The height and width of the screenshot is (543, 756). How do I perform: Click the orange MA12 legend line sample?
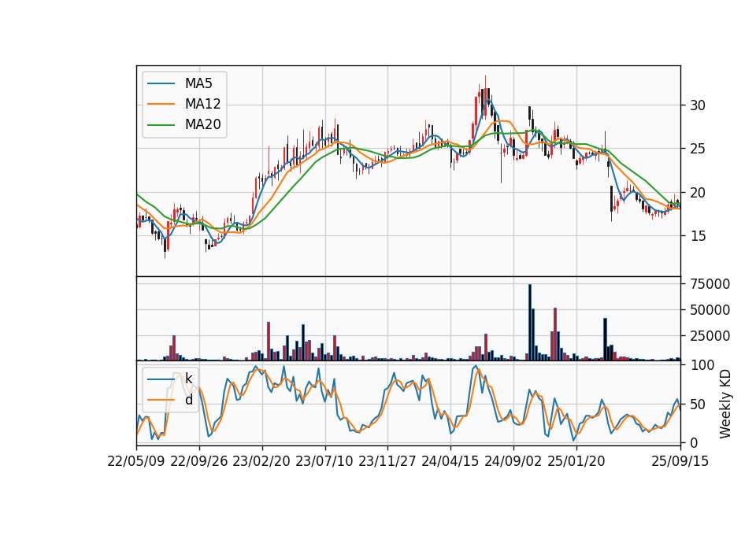(161, 104)
